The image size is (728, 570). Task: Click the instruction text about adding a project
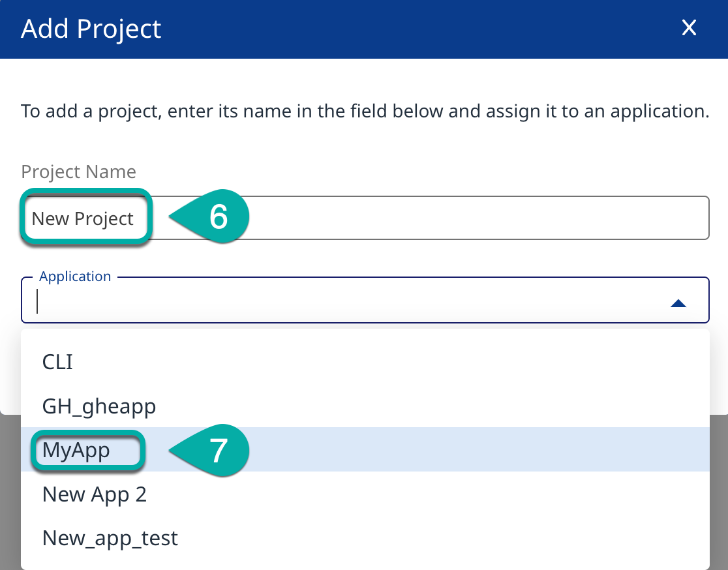coord(364,111)
